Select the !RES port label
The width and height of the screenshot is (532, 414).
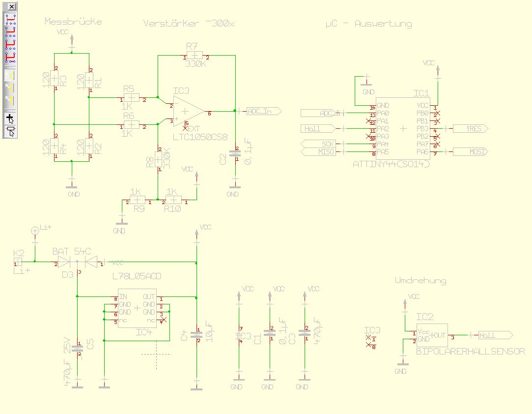471,129
